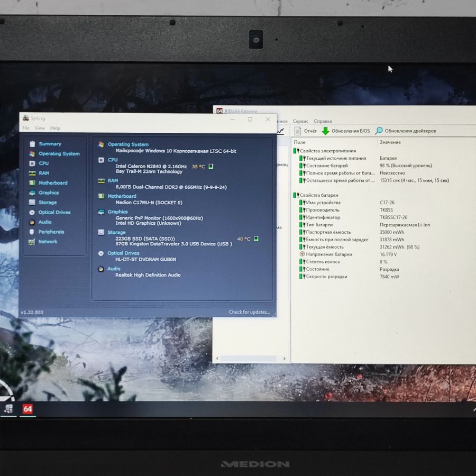Minimize the Speccy window
The height and width of the screenshot is (476, 476).
[233, 120]
